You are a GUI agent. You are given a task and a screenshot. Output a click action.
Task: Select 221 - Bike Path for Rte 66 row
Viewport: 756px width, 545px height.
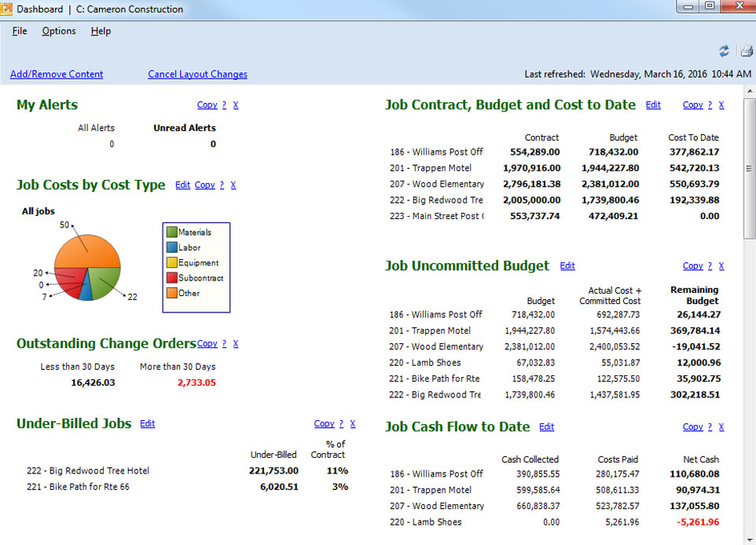(187, 487)
